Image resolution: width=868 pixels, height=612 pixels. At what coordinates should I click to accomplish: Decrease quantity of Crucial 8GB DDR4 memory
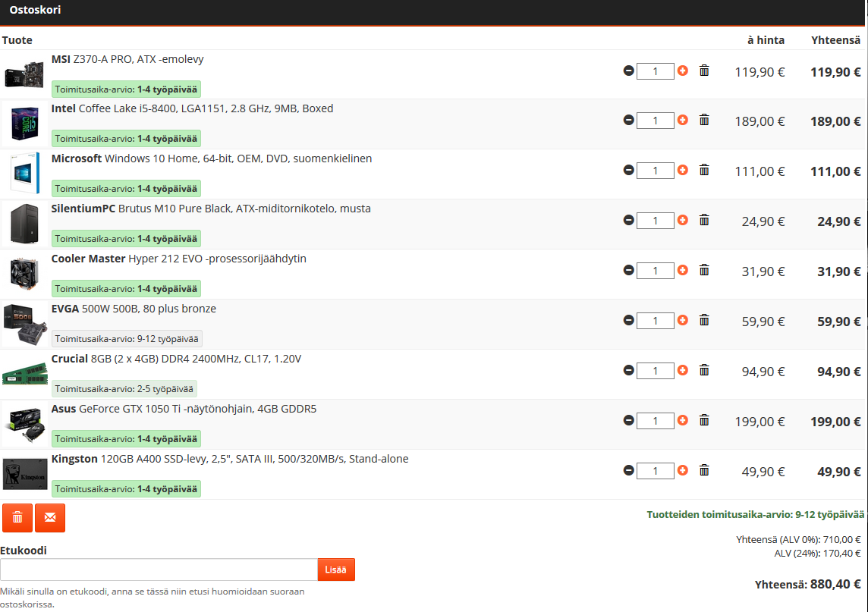point(628,370)
